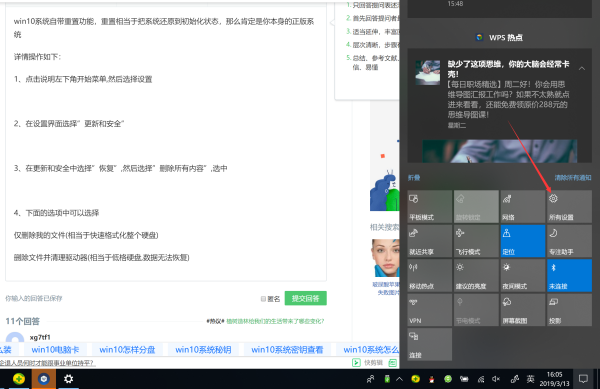Open the 网络 (Network) quick action tile
This screenshot has height=389, width=600.
[523, 207]
